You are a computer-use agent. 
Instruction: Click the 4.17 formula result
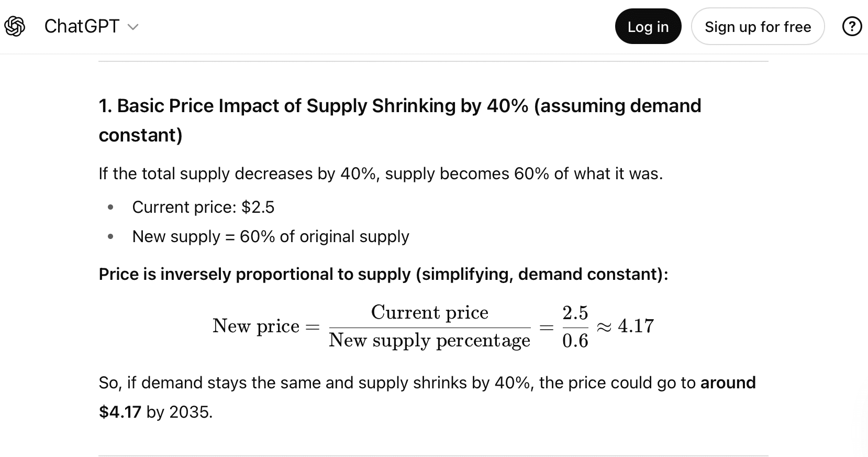(636, 326)
